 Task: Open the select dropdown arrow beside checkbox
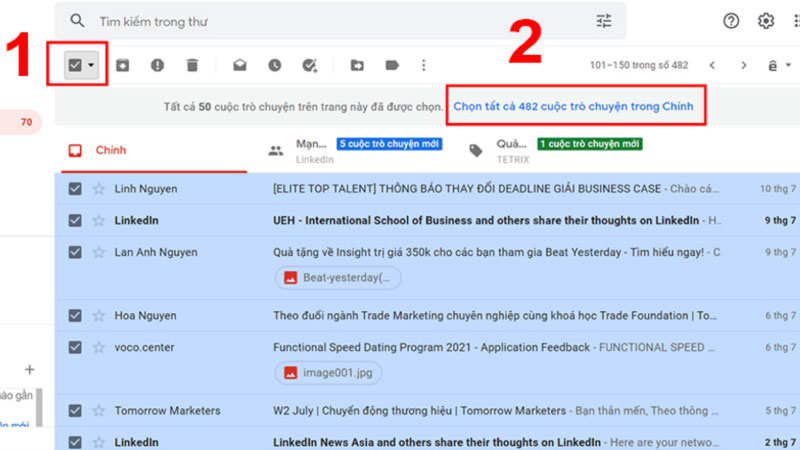pos(91,65)
